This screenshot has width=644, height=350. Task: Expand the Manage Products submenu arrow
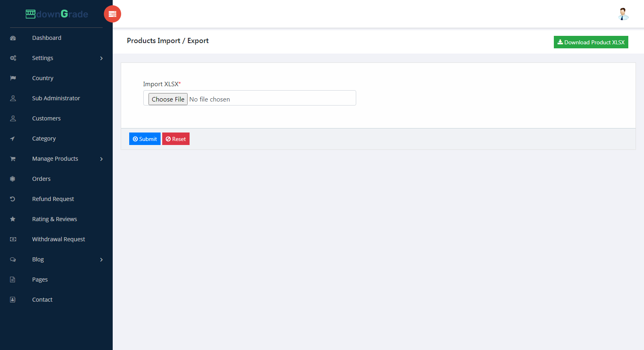[101, 159]
